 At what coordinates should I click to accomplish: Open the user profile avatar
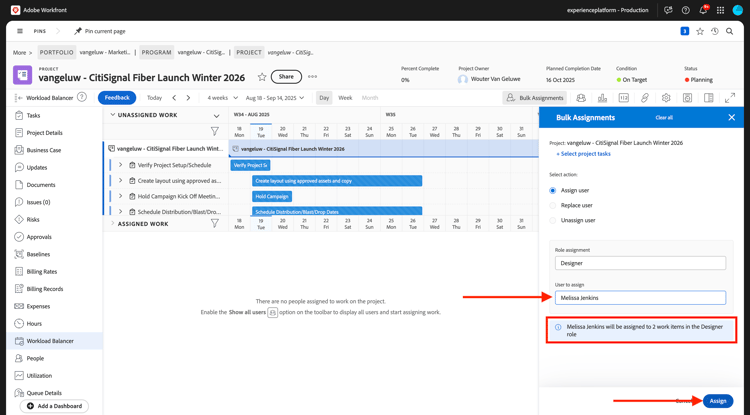coord(737,10)
